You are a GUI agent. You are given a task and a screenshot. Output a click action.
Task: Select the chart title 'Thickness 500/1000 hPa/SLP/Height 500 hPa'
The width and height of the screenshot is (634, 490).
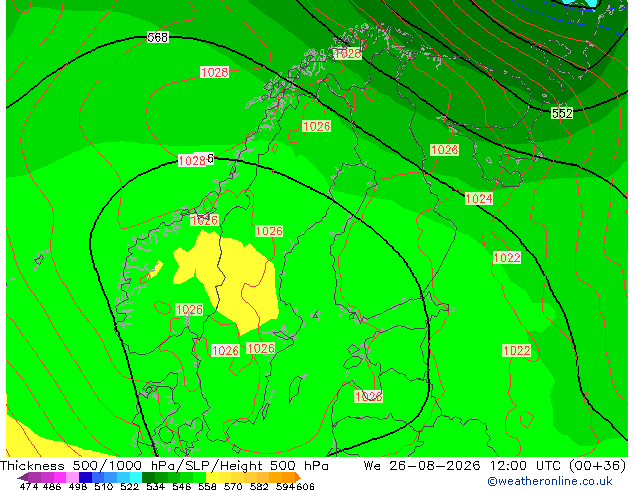click(x=164, y=466)
